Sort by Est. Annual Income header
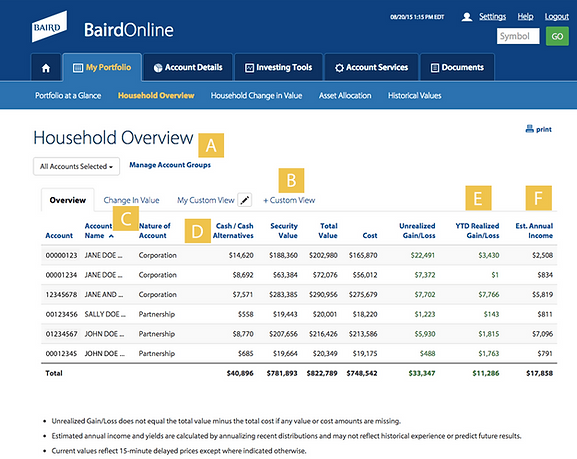 point(534,231)
